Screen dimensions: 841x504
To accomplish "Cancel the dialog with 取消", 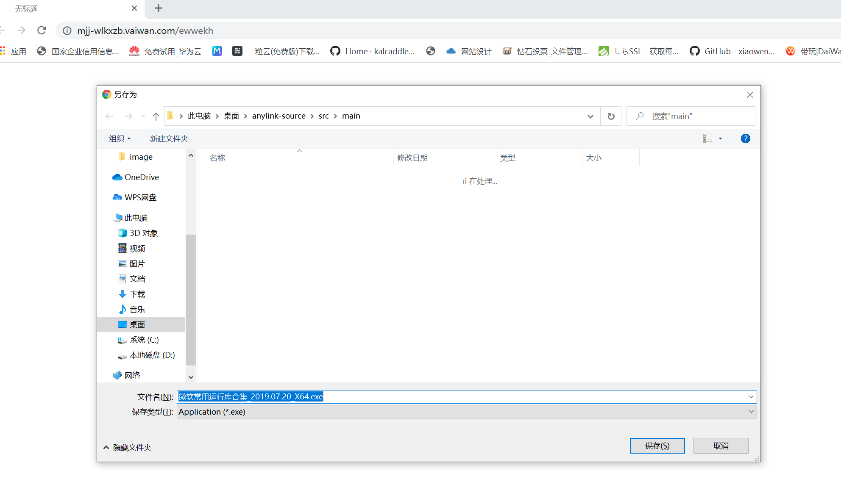I will [721, 446].
